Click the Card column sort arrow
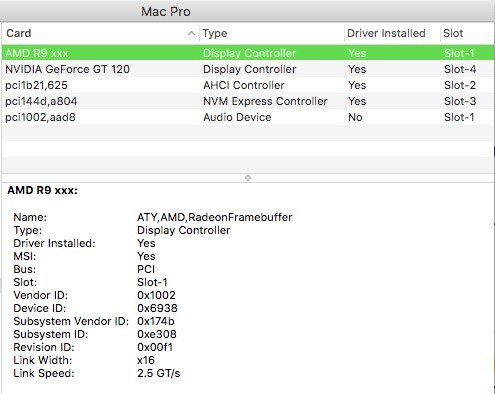Screen dimensions: 495x394 [191, 33]
